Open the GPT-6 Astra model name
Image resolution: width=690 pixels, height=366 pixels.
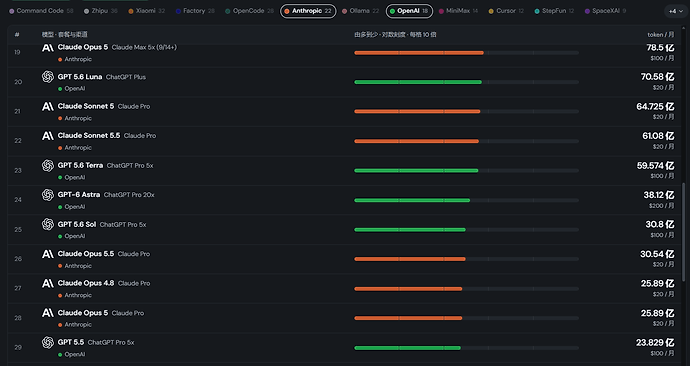coord(79,194)
